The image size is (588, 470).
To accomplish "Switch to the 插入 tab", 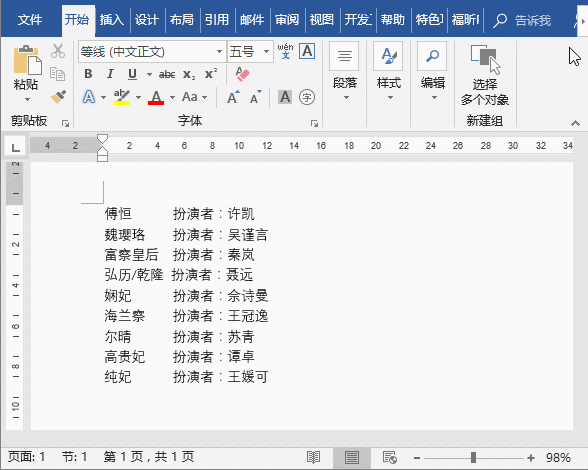I will point(112,20).
